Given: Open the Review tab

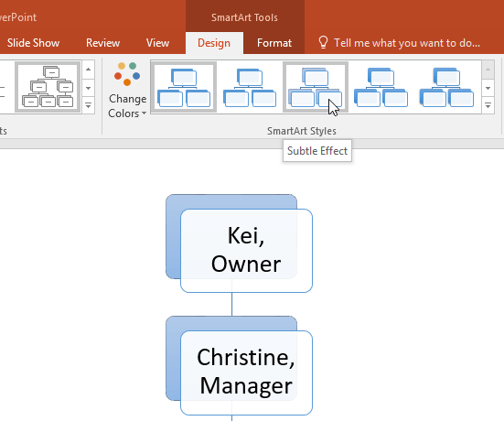Looking at the screenshot, I should point(102,43).
